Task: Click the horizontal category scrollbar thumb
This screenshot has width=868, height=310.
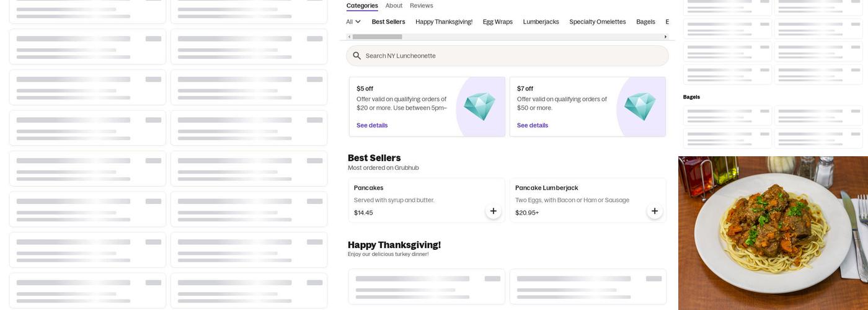Action: (x=377, y=37)
